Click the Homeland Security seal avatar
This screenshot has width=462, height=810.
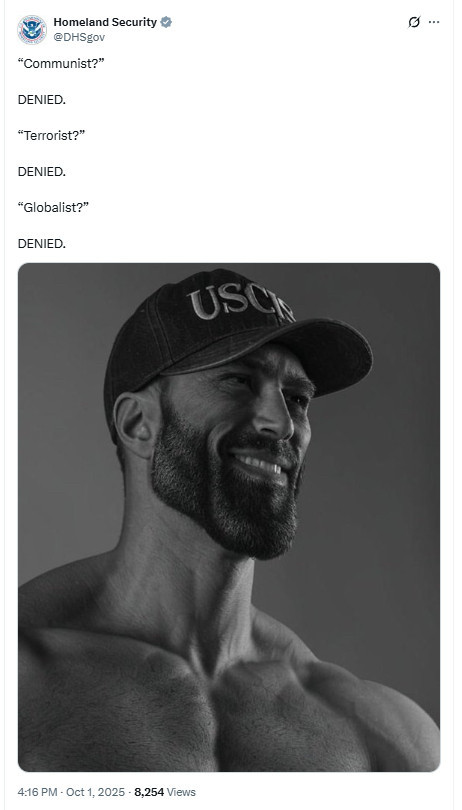coord(32,29)
